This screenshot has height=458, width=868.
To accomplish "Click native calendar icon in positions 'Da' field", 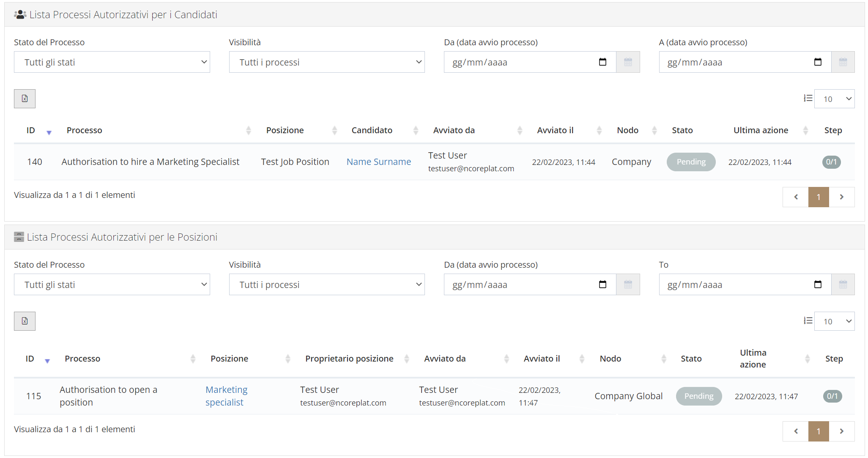I will pos(602,285).
